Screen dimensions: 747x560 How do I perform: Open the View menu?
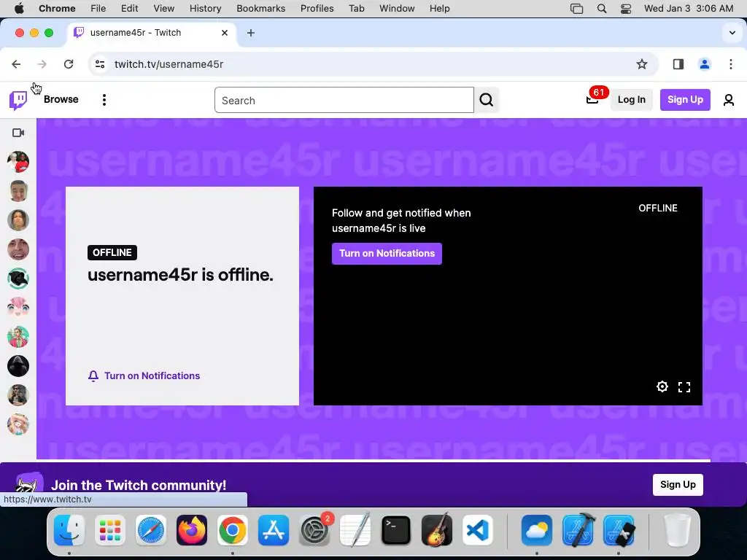pyautogui.click(x=164, y=9)
